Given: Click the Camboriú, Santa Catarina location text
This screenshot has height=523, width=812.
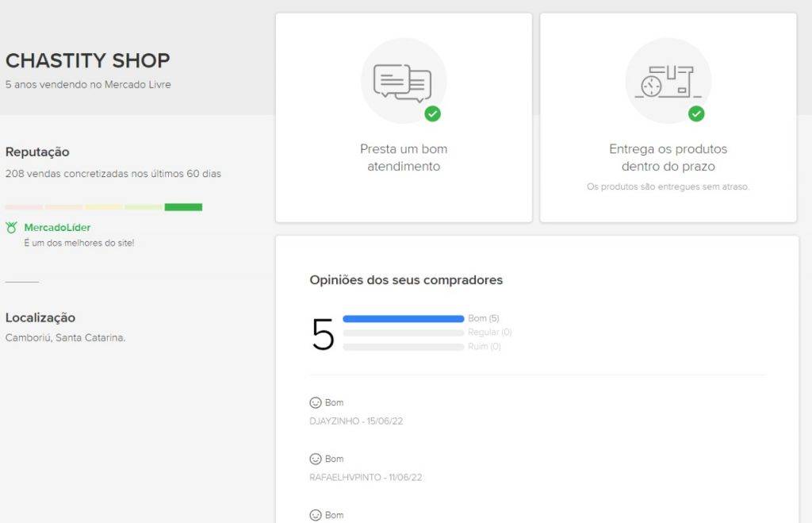Looking at the screenshot, I should [65, 337].
